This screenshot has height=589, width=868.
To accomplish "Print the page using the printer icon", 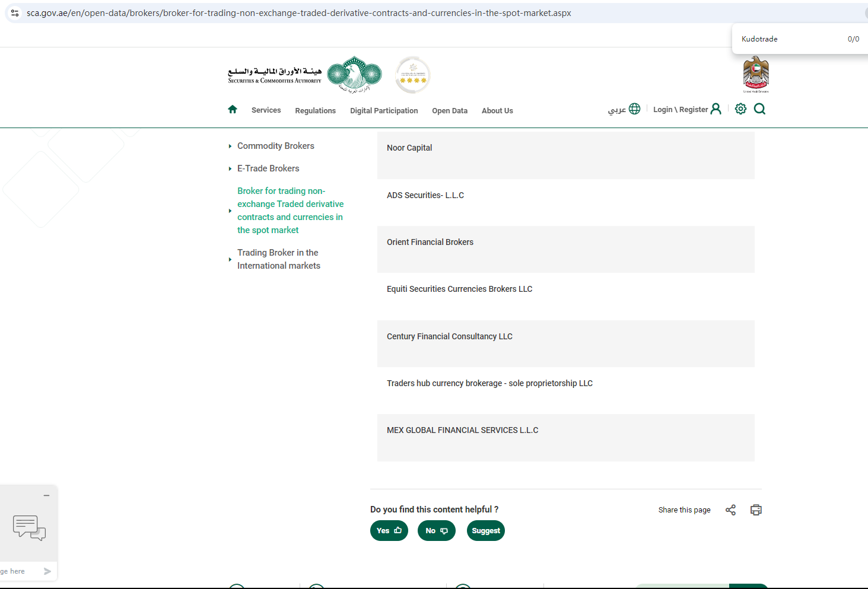I will 756,510.
